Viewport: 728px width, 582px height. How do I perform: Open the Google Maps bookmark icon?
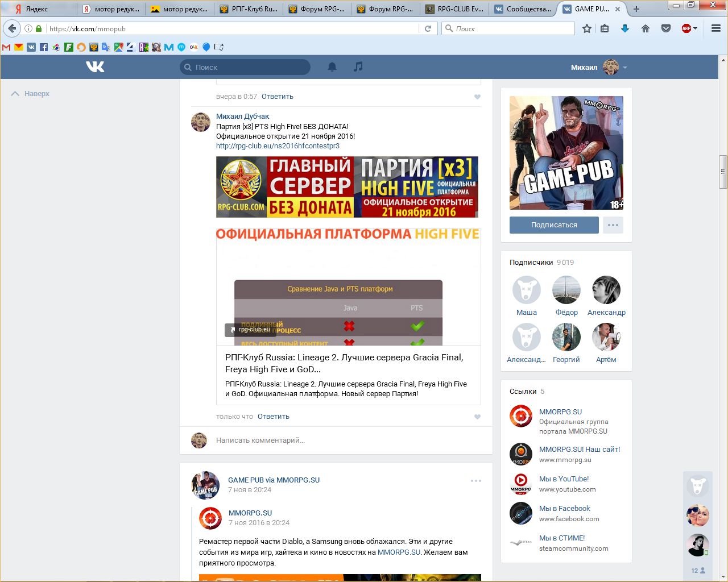[119, 47]
